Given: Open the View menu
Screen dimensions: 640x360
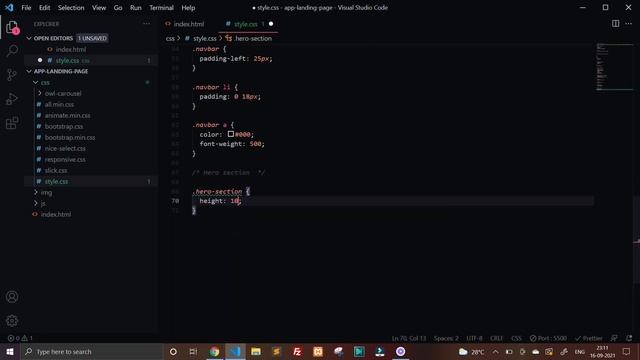Looking at the screenshot, I should pos(99,7).
